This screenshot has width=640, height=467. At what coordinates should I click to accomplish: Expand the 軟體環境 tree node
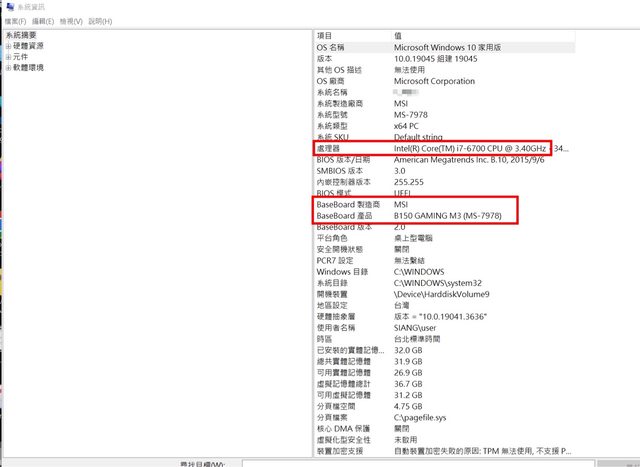coord(8,68)
